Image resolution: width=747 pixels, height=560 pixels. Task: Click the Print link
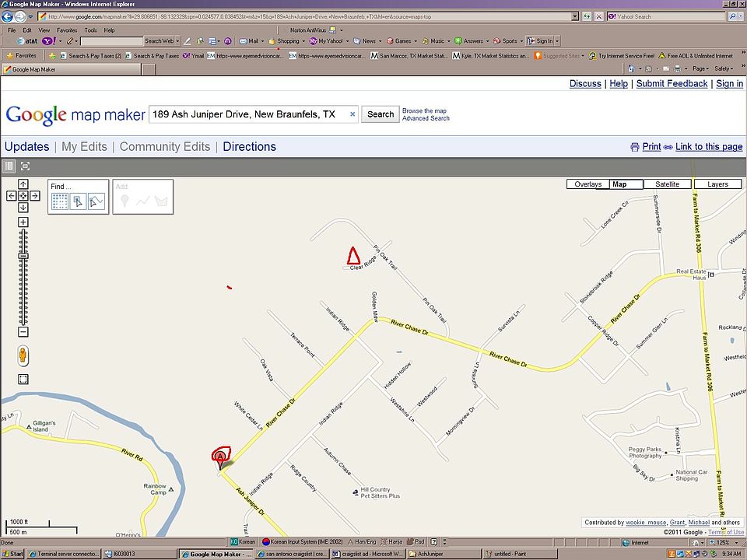point(651,147)
